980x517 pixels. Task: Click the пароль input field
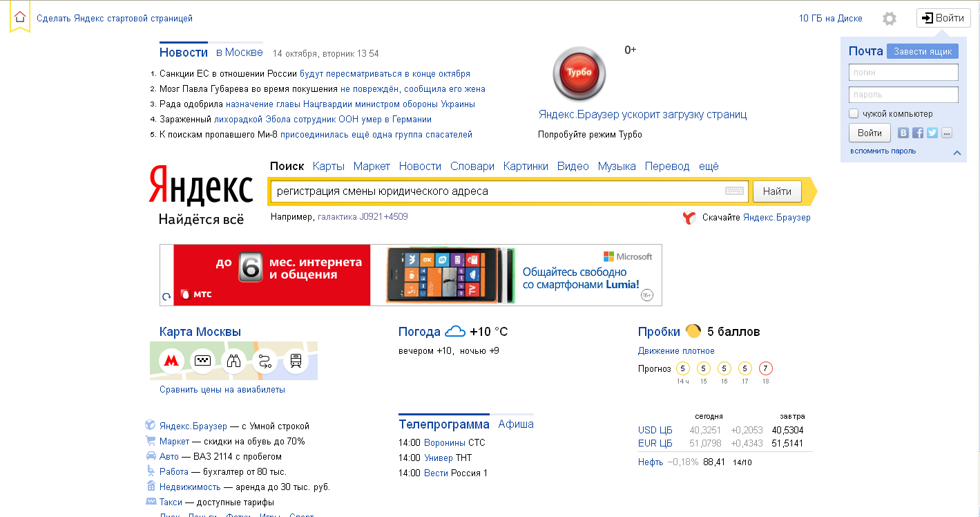[903, 95]
